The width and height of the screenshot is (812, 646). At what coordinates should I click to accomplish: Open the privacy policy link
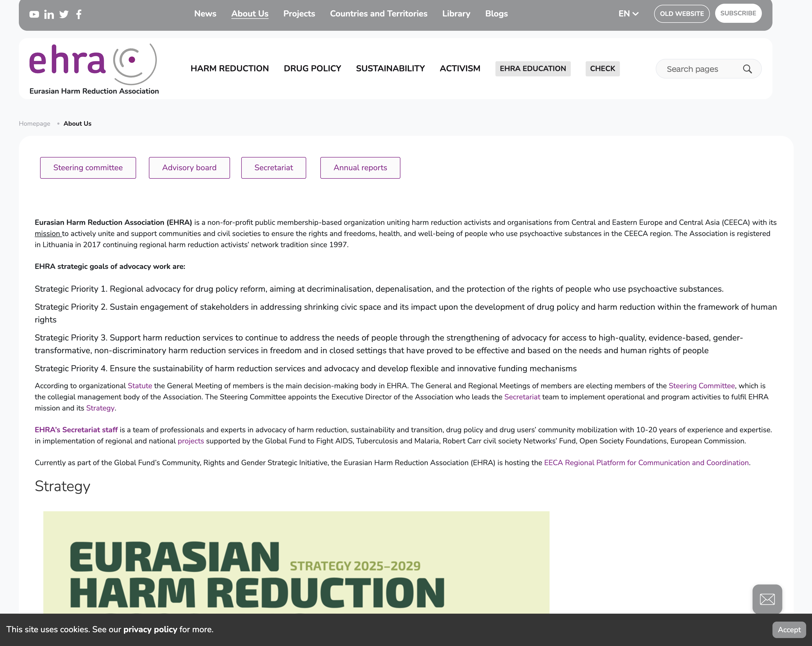150,630
